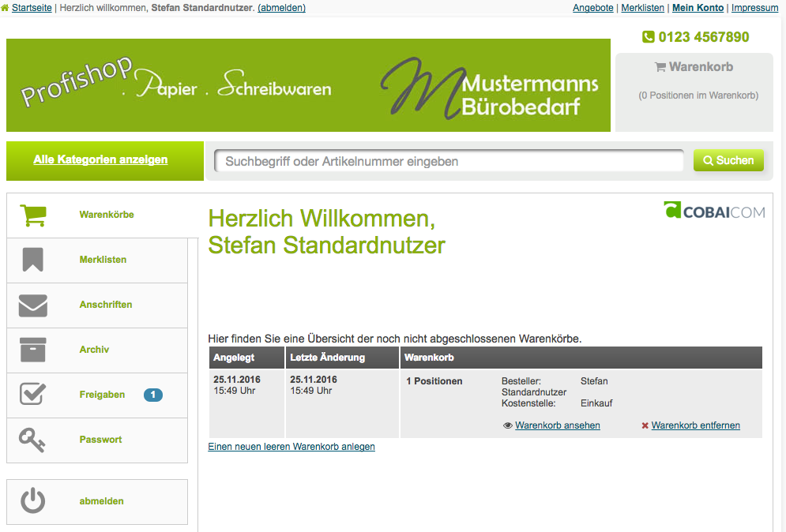Log out using the power icon

pos(32,500)
